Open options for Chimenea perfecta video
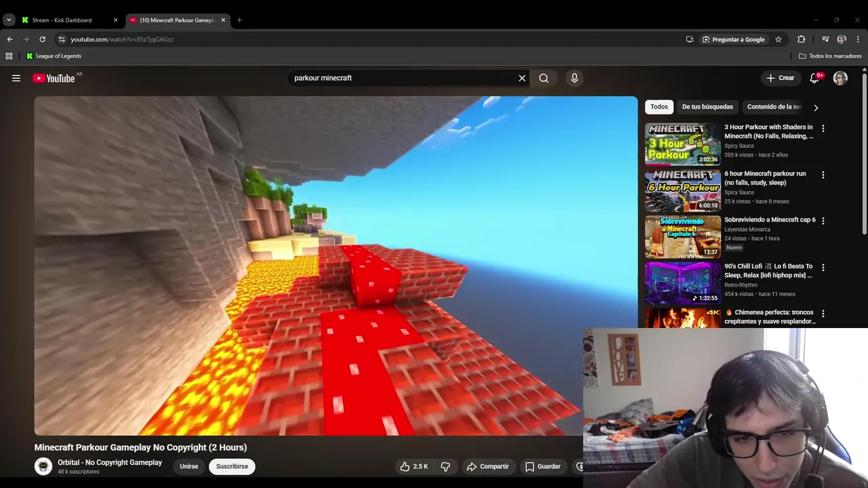868x488 pixels. click(823, 314)
